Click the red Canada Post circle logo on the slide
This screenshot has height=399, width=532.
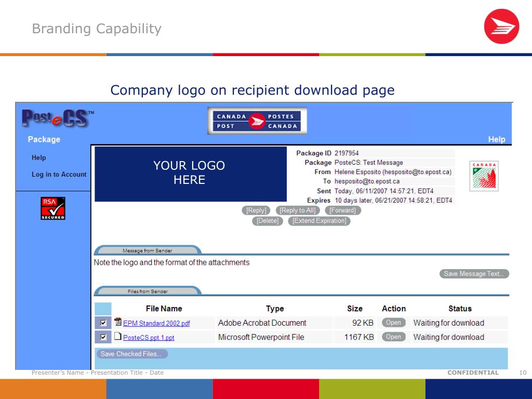click(x=501, y=26)
